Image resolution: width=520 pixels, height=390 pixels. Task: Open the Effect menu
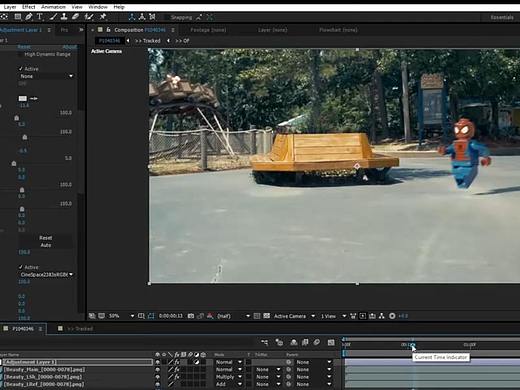[x=29, y=7]
